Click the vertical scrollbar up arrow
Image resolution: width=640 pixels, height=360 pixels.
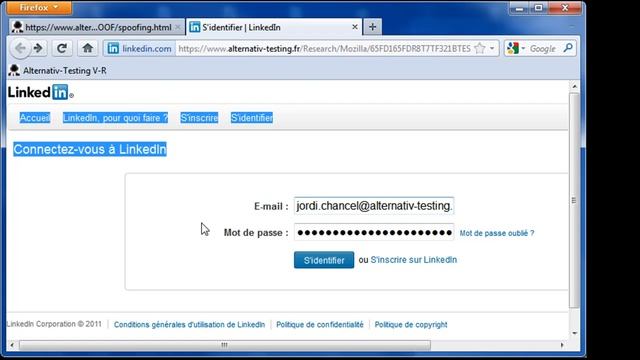click(574, 86)
